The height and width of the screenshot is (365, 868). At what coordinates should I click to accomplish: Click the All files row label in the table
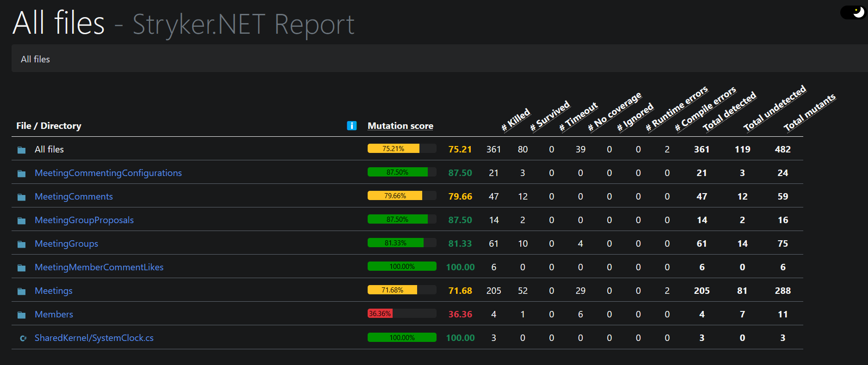point(49,149)
